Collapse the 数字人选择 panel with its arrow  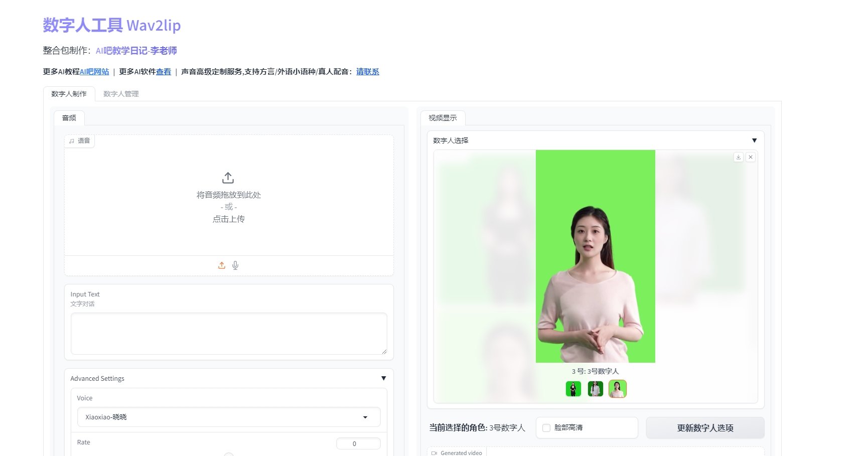755,140
